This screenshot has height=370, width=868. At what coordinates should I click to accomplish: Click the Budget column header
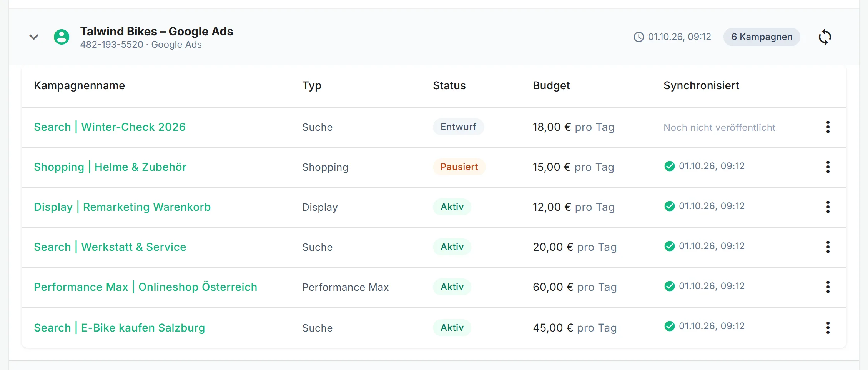[x=551, y=85]
